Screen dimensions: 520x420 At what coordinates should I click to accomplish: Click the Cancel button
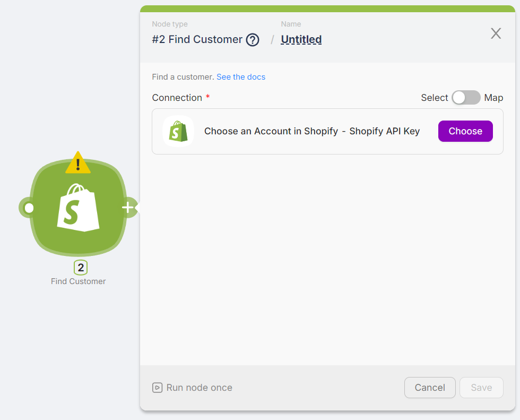tap(430, 388)
